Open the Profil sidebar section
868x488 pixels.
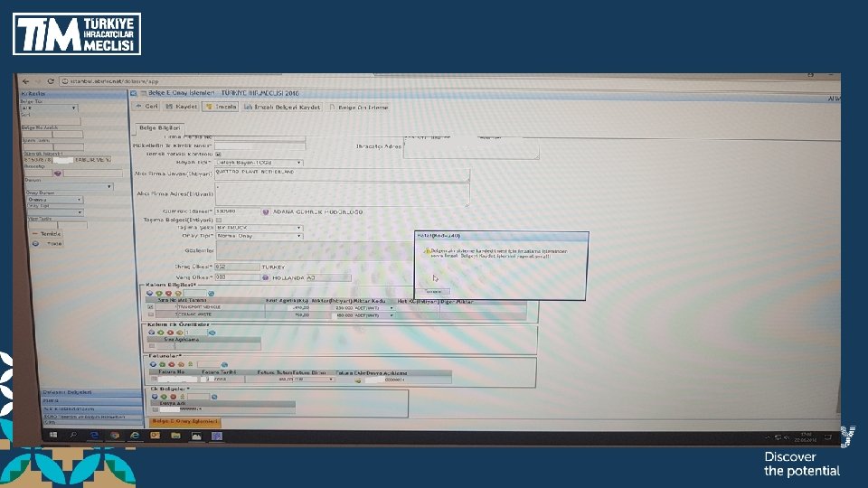tap(91, 400)
